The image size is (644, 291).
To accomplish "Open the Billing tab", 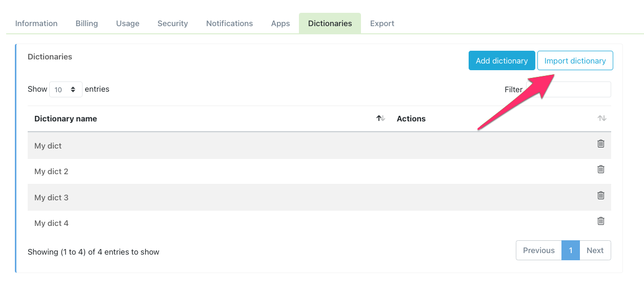I will point(87,24).
